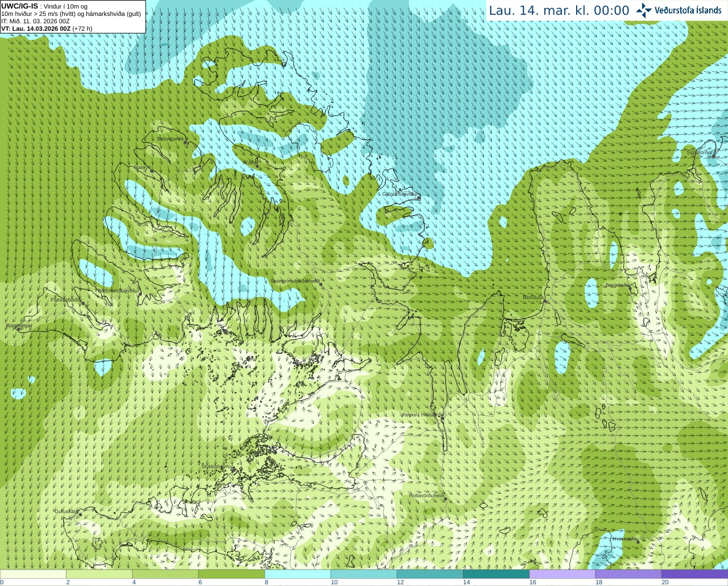The image size is (728, 586).
Task: Pick the 0–2 m/s pale legend swatch
Action: (33, 574)
